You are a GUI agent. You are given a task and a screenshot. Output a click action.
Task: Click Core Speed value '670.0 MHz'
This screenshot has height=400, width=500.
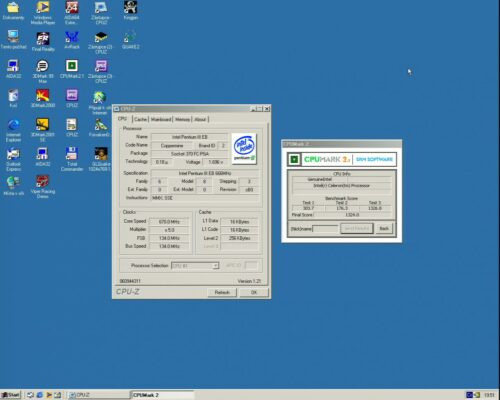point(169,222)
